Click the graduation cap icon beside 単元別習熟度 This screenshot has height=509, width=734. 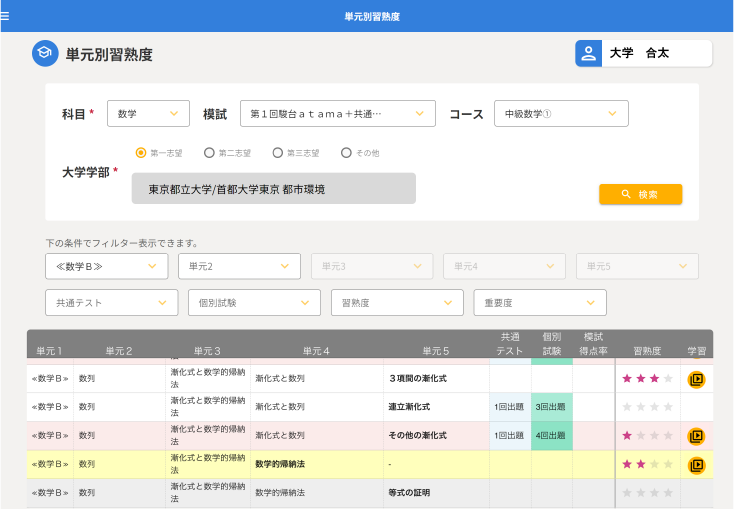tap(45, 53)
